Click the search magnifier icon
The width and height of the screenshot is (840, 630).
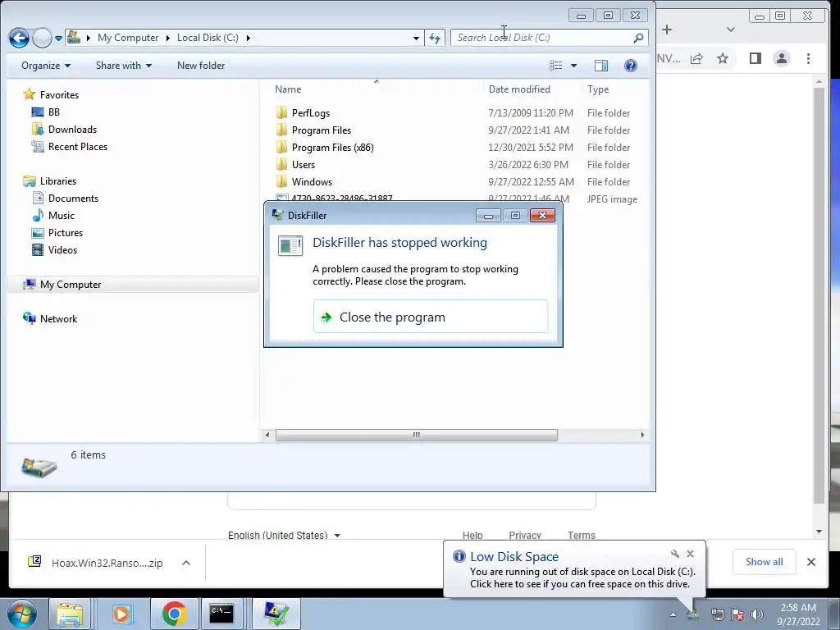[638, 38]
